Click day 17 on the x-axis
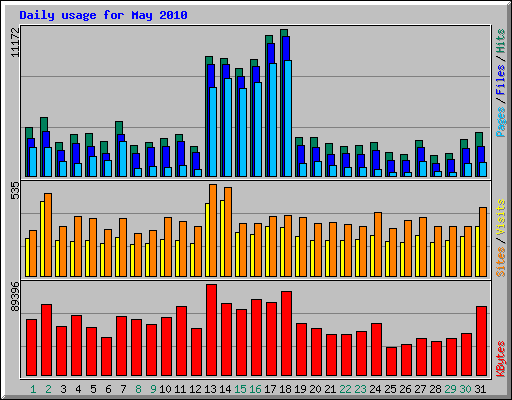 coord(270,389)
